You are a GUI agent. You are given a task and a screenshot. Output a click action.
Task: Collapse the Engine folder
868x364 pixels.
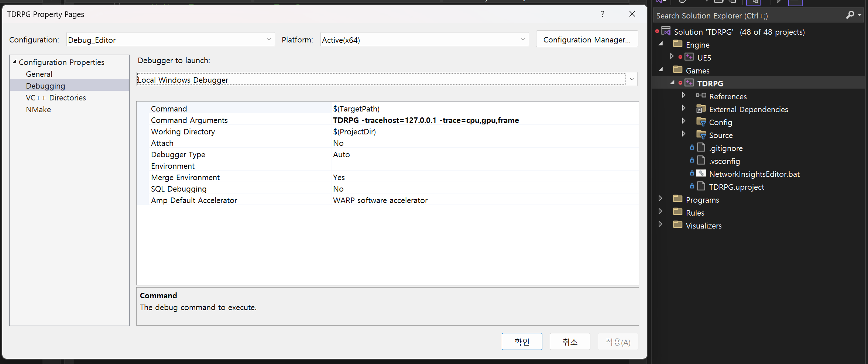coord(661,44)
